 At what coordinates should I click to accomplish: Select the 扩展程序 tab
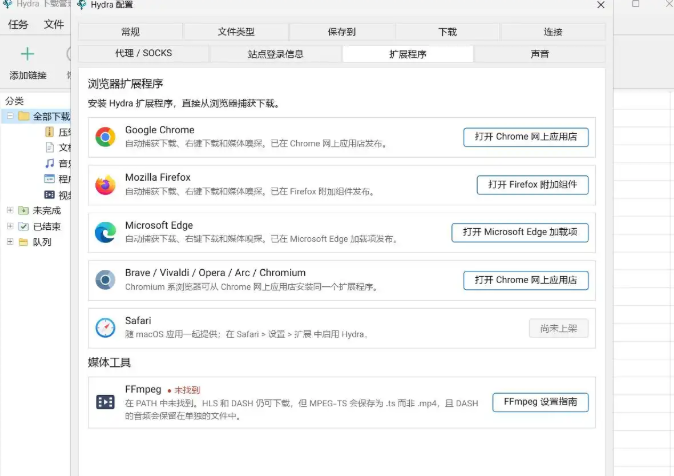tap(407, 54)
